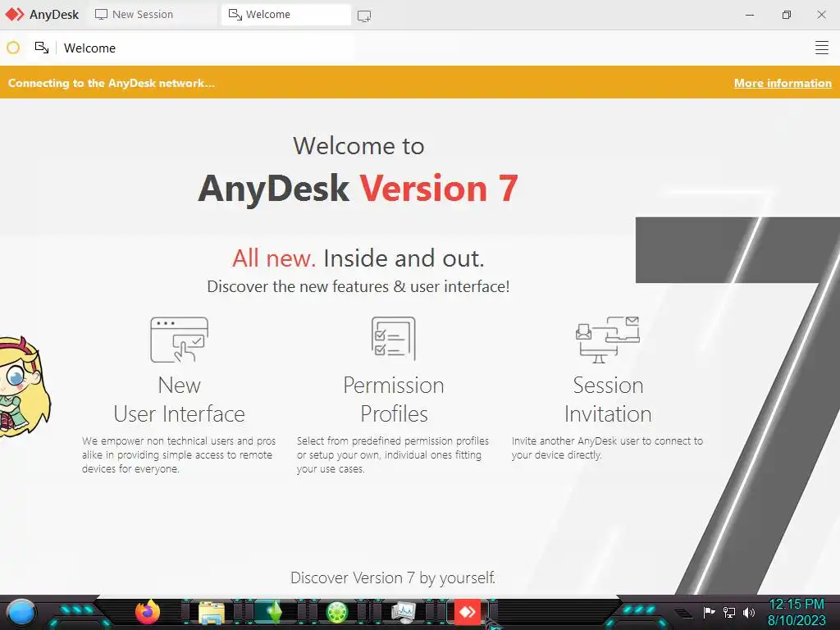This screenshot has height=630, width=840.
Task: Click the AnyDesk taskbar icon
Action: [468, 612]
